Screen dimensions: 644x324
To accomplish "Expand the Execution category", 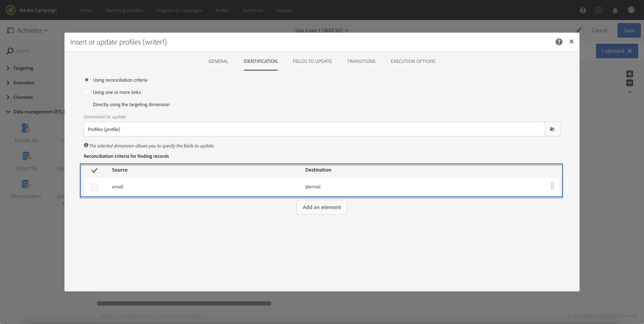I will coord(8,83).
